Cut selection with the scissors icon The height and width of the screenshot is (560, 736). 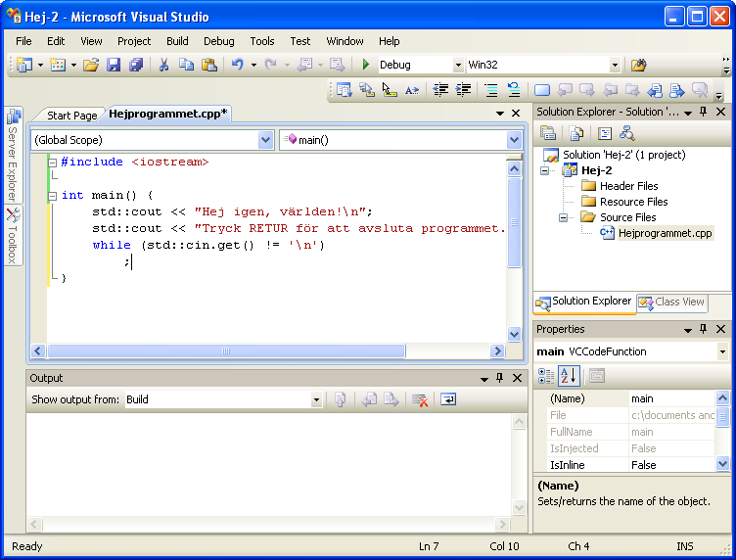pos(163,65)
